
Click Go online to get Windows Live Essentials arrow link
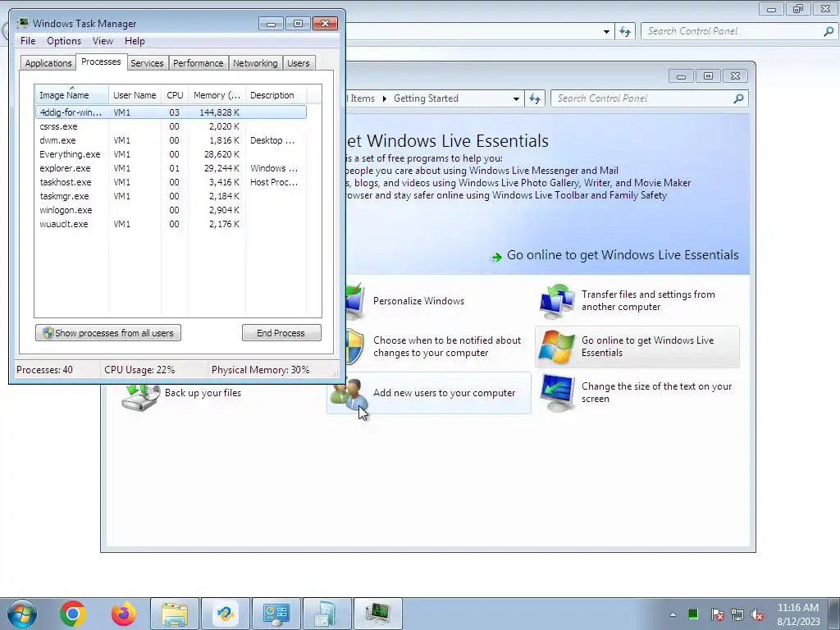click(615, 255)
